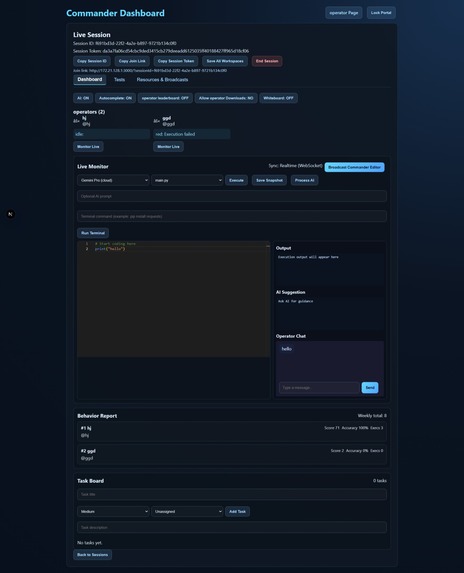Click the Process AI button
Viewport: 464px width, 573px height.
coord(304,180)
